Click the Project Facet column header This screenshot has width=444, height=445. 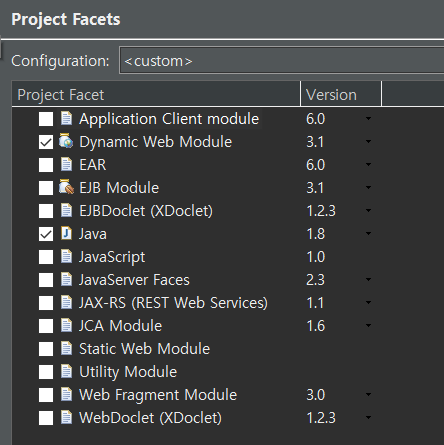point(156,95)
